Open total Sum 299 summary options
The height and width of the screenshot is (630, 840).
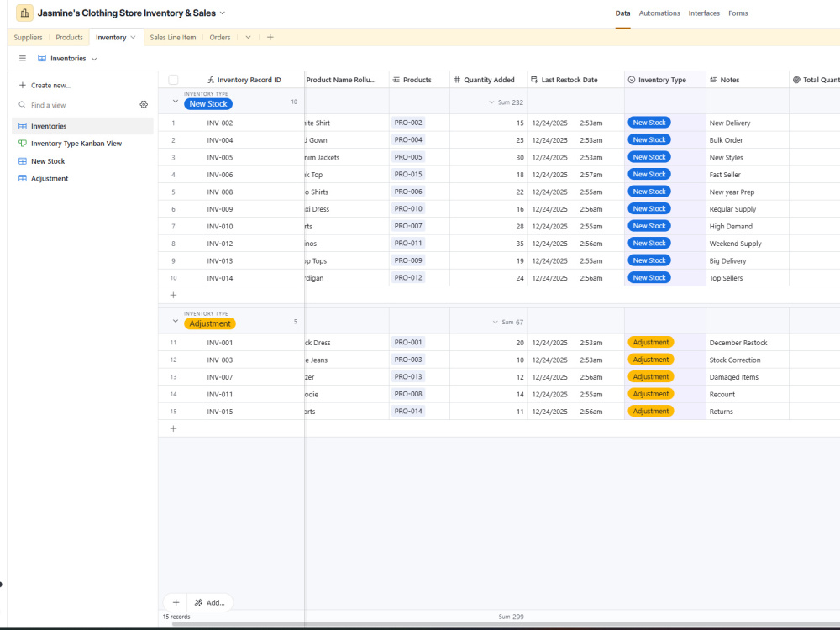click(511, 617)
